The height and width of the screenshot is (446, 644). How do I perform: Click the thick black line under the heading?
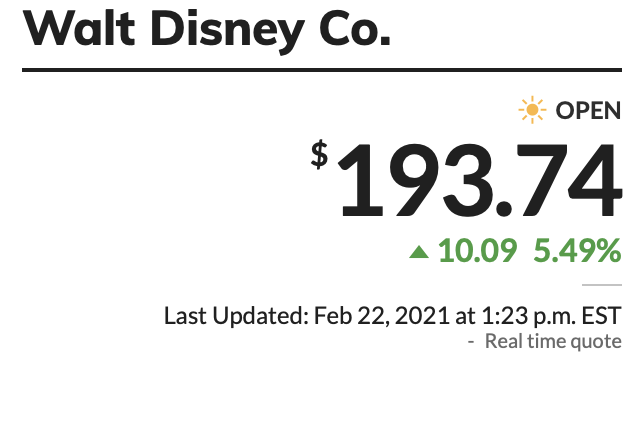322,70
